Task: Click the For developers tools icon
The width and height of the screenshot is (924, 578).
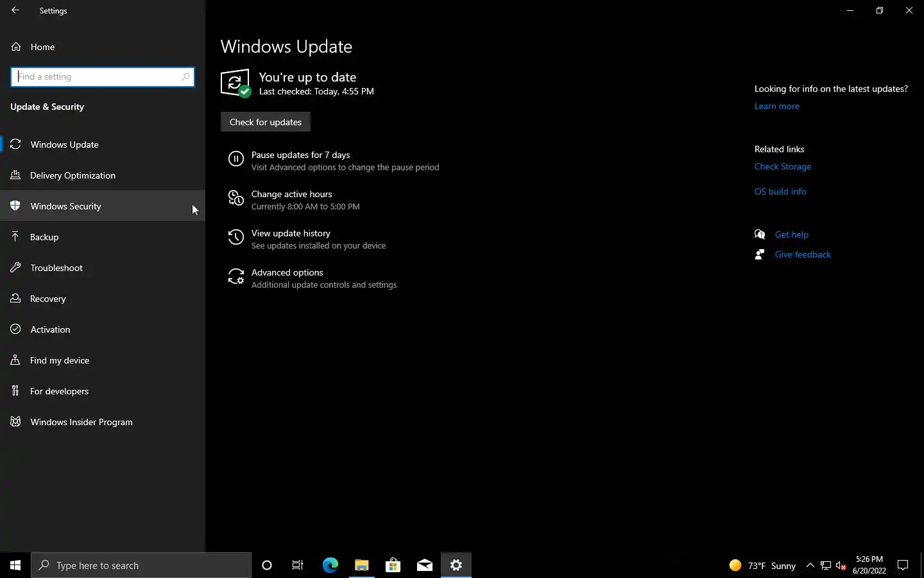Action: pyautogui.click(x=15, y=391)
